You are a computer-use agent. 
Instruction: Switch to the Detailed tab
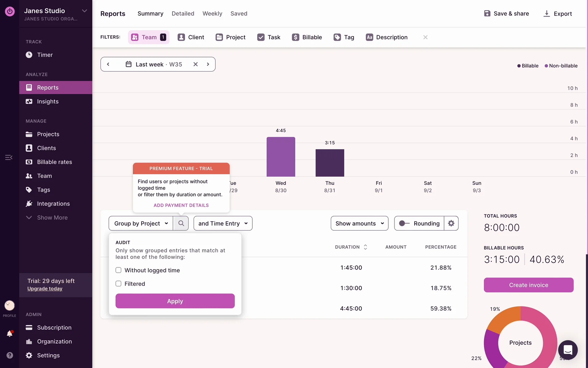pos(183,13)
